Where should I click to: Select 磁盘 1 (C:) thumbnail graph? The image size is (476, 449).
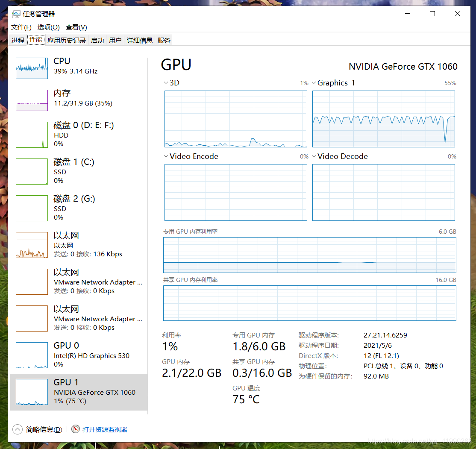[32, 171]
